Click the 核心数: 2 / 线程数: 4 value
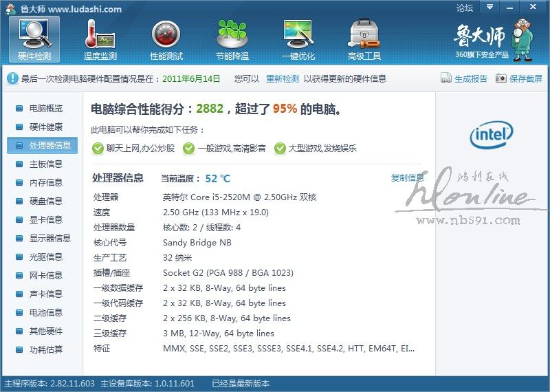The image size is (550, 392). point(201,228)
